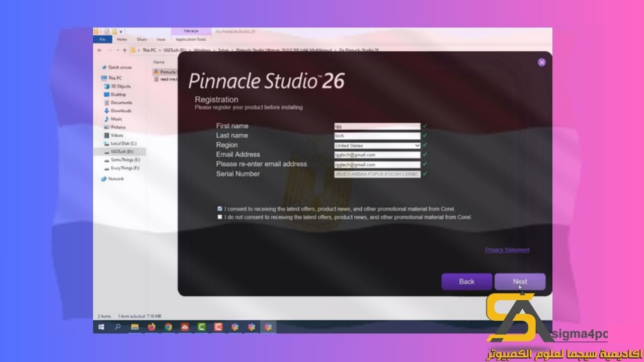Open the Region dropdown

point(377,145)
